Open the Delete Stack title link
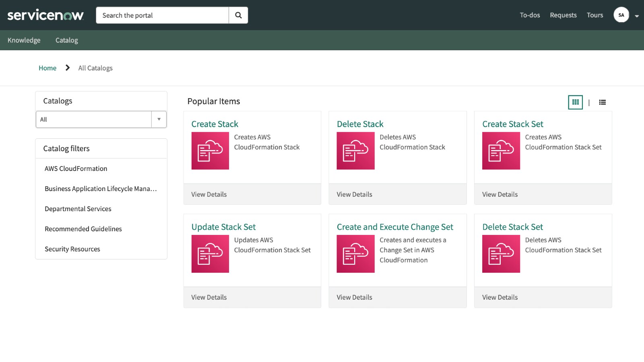Viewport: 644px width, 362px height. 360,124
